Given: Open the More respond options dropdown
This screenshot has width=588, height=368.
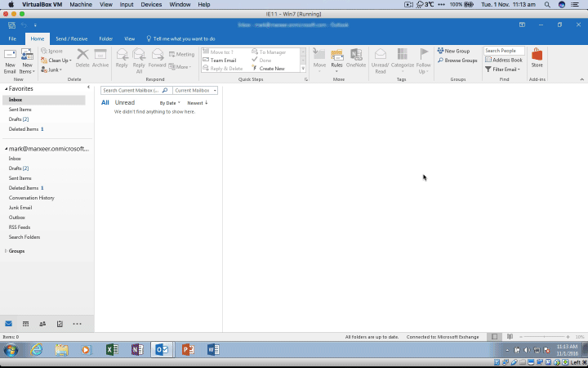Looking at the screenshot, I should 180,67.
